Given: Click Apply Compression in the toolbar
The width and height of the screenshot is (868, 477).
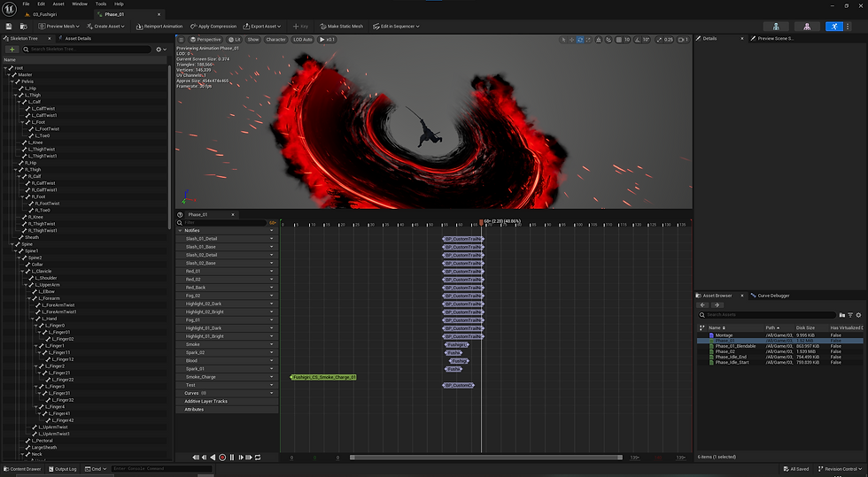Looking at the screenshot, I should click(216, 27).
